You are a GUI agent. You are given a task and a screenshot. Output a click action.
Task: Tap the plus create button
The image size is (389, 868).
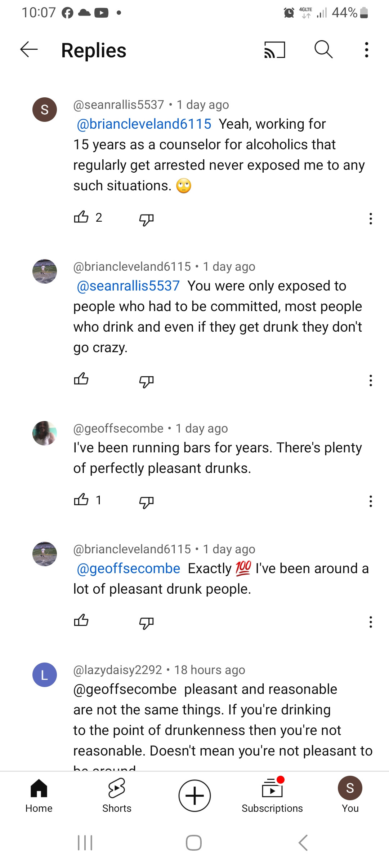194,796
